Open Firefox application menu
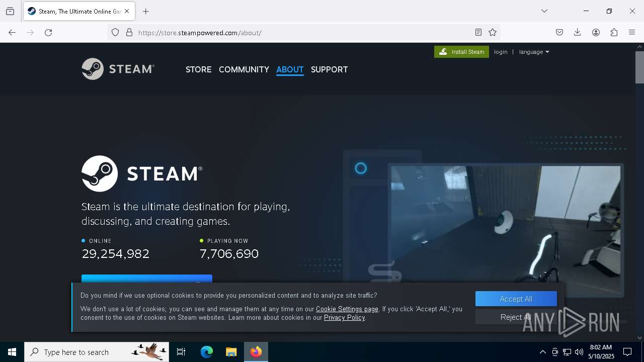 click(x=632, y=33)
